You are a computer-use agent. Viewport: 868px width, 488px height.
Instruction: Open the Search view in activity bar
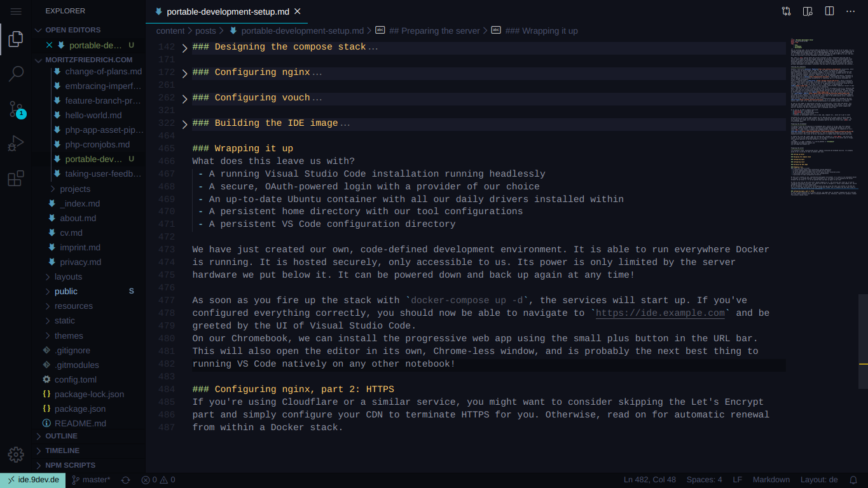point(16,74)
